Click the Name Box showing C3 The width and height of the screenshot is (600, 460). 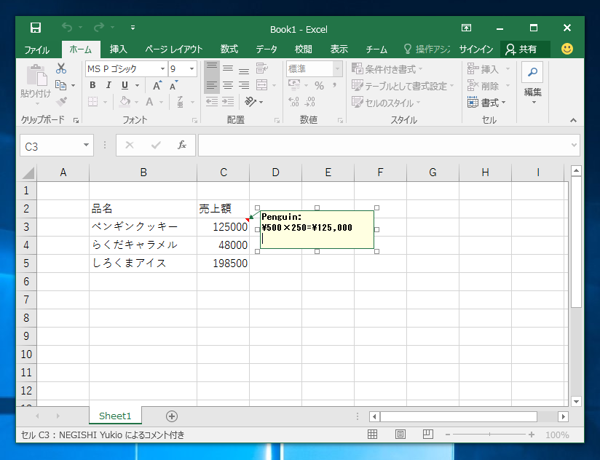57,146
